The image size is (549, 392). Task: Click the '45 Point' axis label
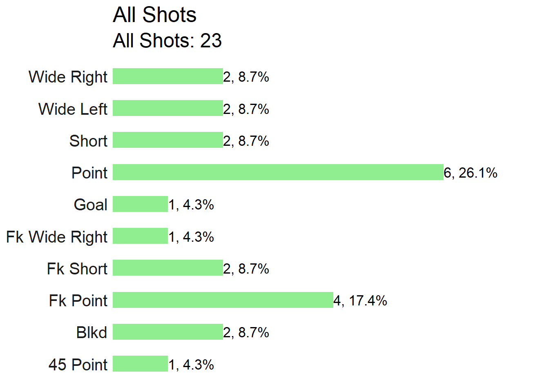(x=78, y=365)
